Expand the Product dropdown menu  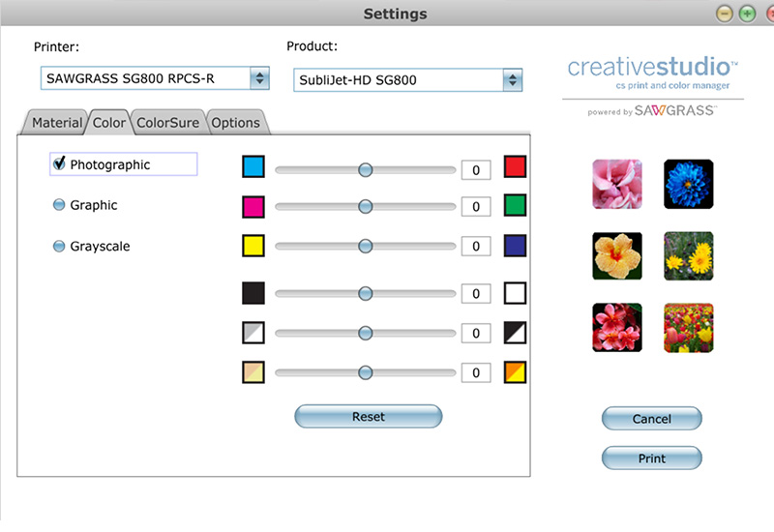512,79
